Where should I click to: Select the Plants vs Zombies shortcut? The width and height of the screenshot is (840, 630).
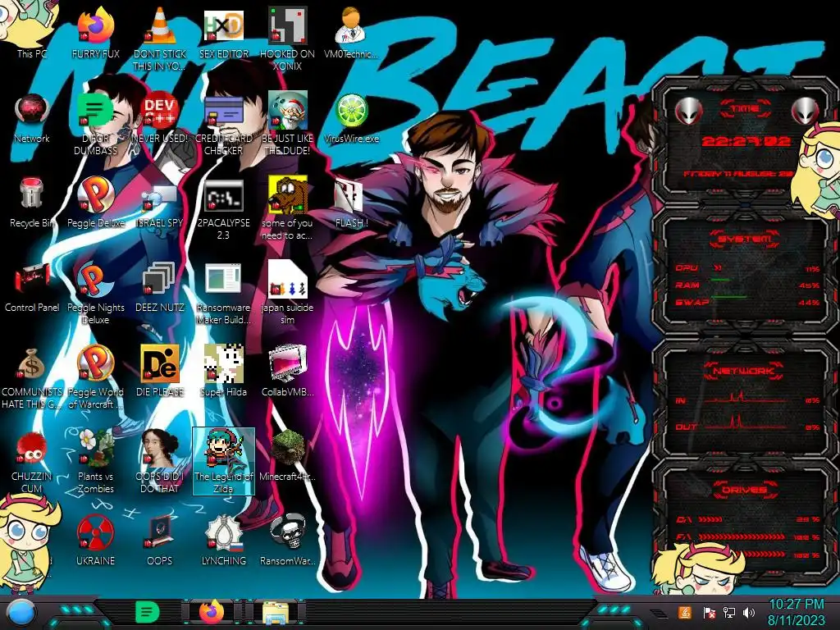click(95, 463)
